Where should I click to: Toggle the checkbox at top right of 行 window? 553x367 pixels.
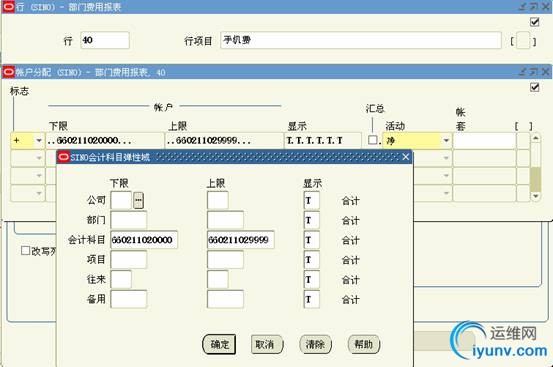535,22
